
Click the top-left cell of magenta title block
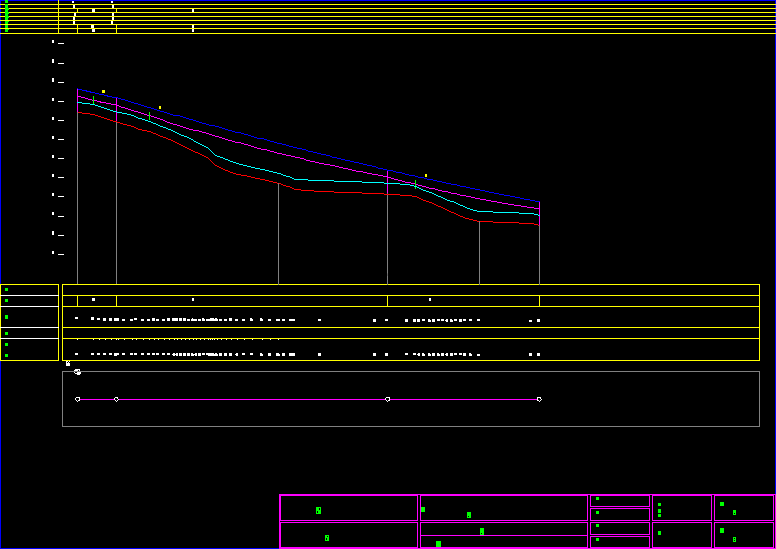[x=349, y=507]
